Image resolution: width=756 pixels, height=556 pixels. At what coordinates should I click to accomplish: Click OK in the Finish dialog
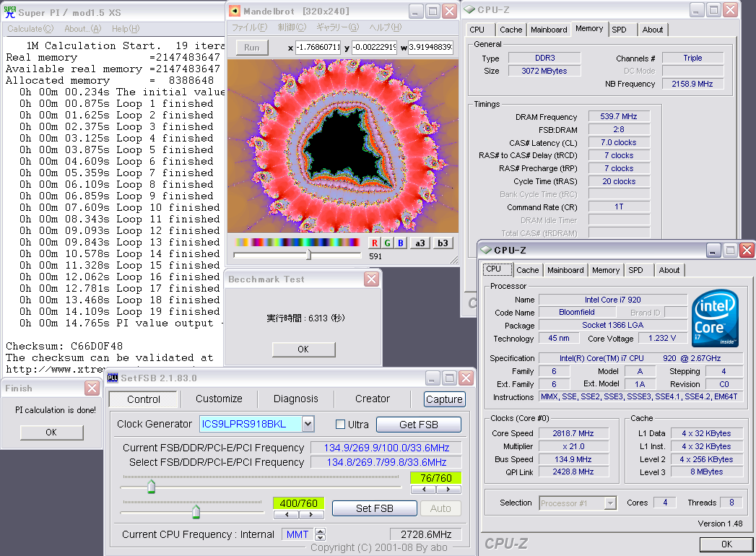point(51,432)
